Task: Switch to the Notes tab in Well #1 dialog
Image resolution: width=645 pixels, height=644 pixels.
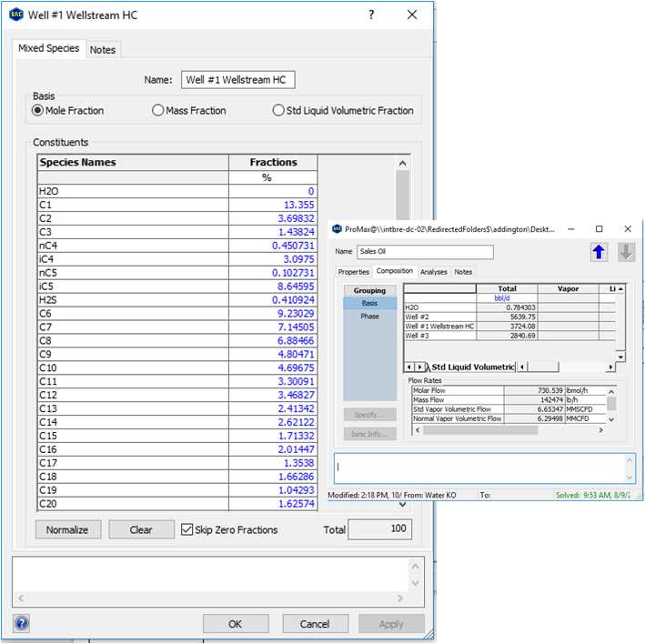Action: [x=103, y=50]
